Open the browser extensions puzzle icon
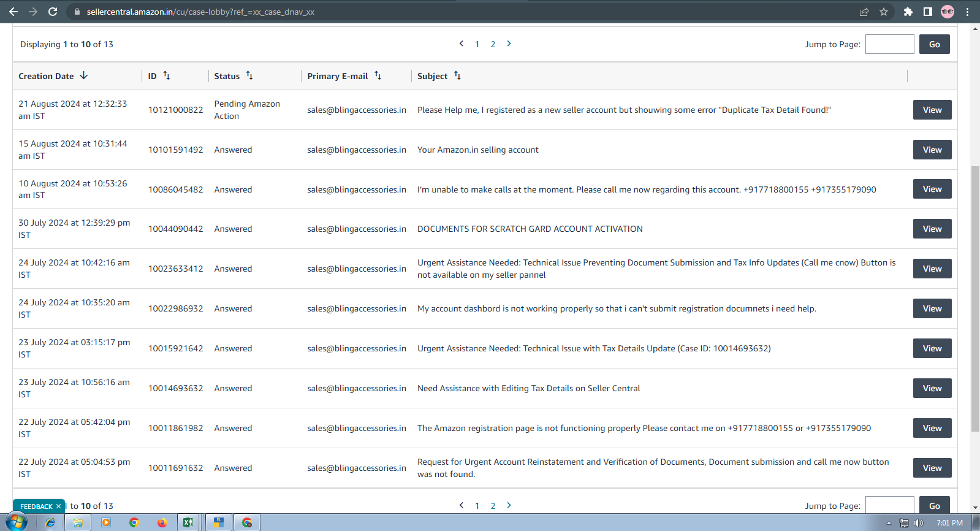The image size is (980, 531). tap(908, 12)
